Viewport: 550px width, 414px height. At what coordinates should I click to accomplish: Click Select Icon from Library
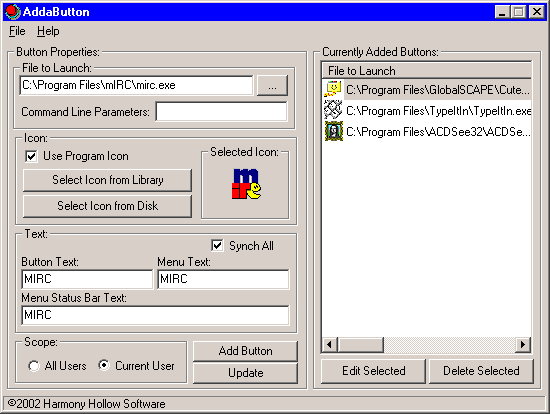click(107, 180)
